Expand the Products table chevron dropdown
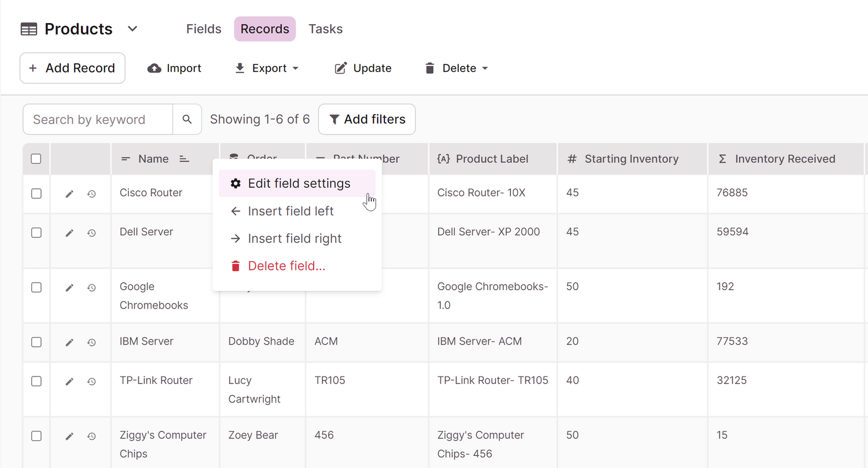This screenshot has width=868, height=468. [x=133, y=29]
